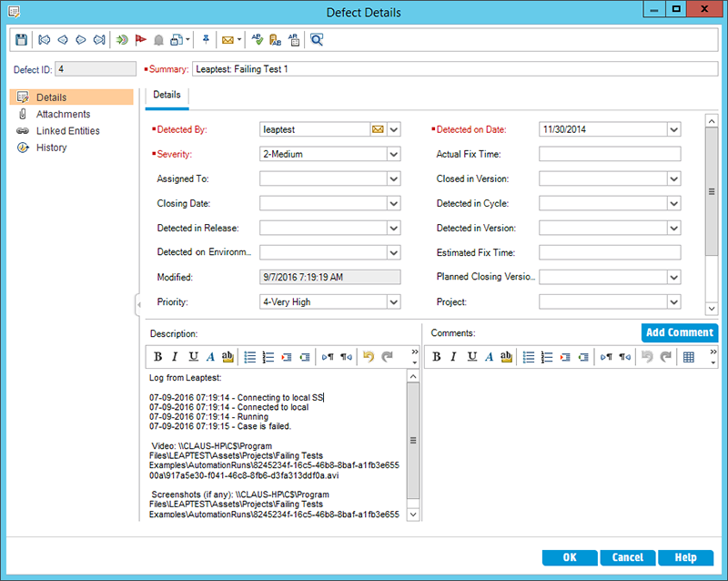Go to the first defect

[44, 40]
